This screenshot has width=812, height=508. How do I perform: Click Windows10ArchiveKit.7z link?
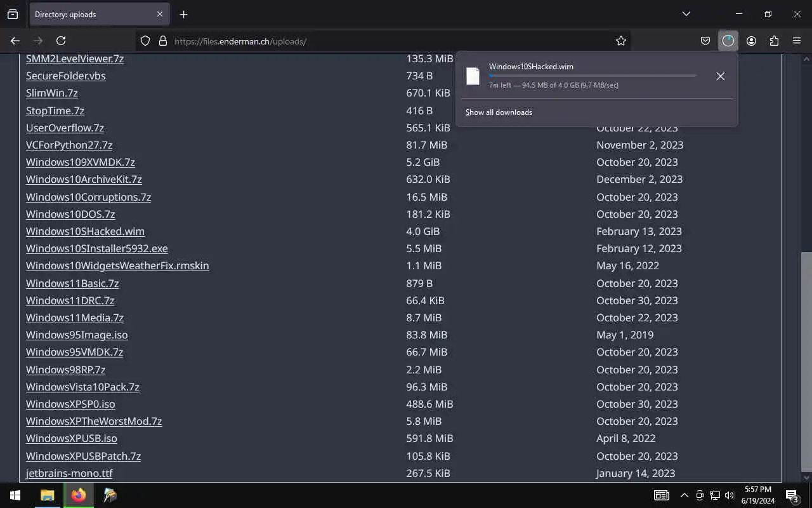click(84, 179)
